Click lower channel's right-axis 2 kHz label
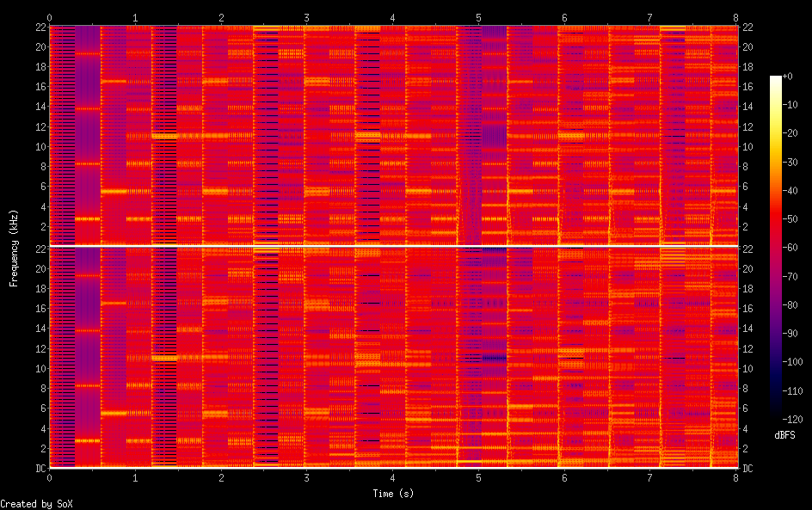Image resolution: width=812 pixels, height=510 pixels. pyautogui.click(x=745, y=448)
